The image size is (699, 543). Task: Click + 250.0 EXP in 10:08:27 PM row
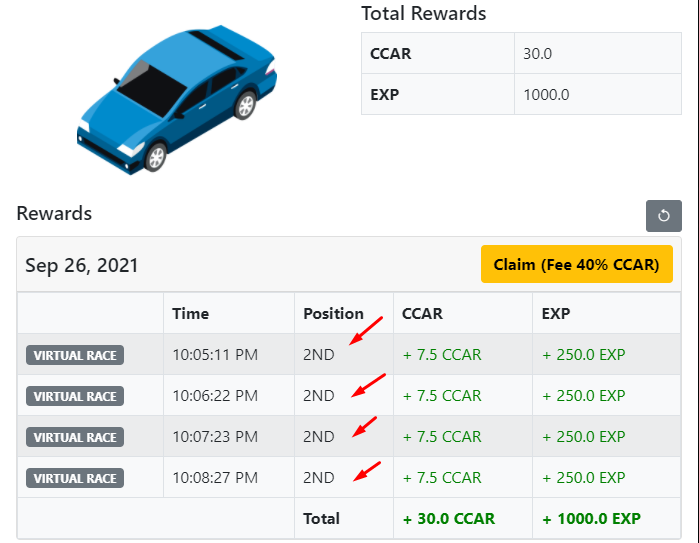coord(584,478)
